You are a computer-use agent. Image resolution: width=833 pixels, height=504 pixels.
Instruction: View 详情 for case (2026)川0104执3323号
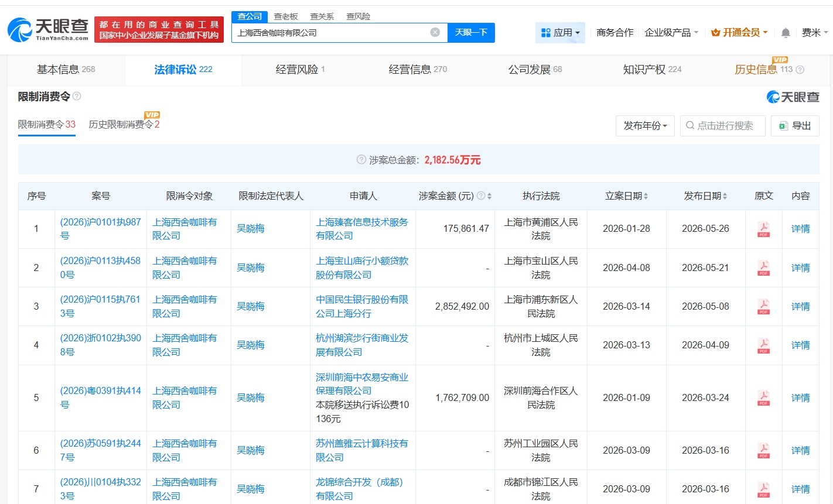point(801,489)
